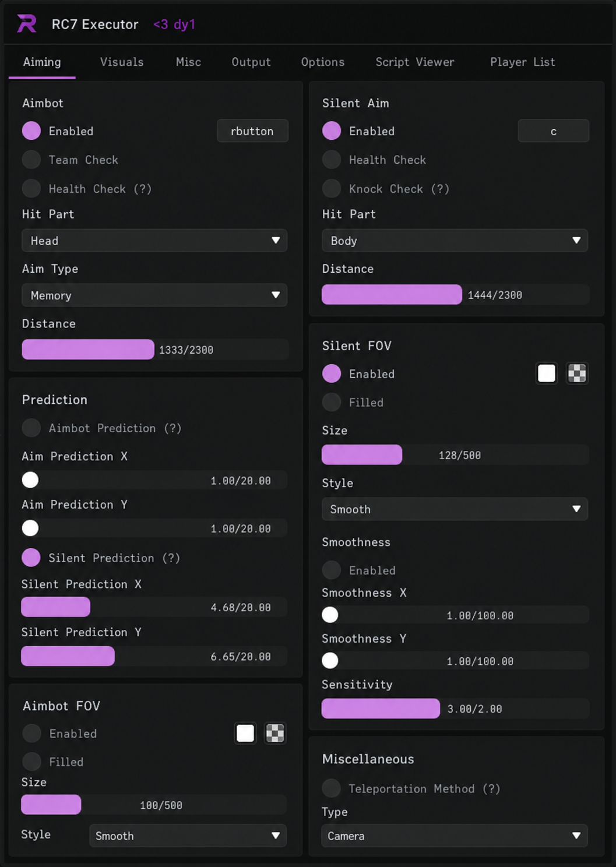This screenshot has width=616, height=867.
Task: Enable Aimbot Team Check
Action: (31, 160)
